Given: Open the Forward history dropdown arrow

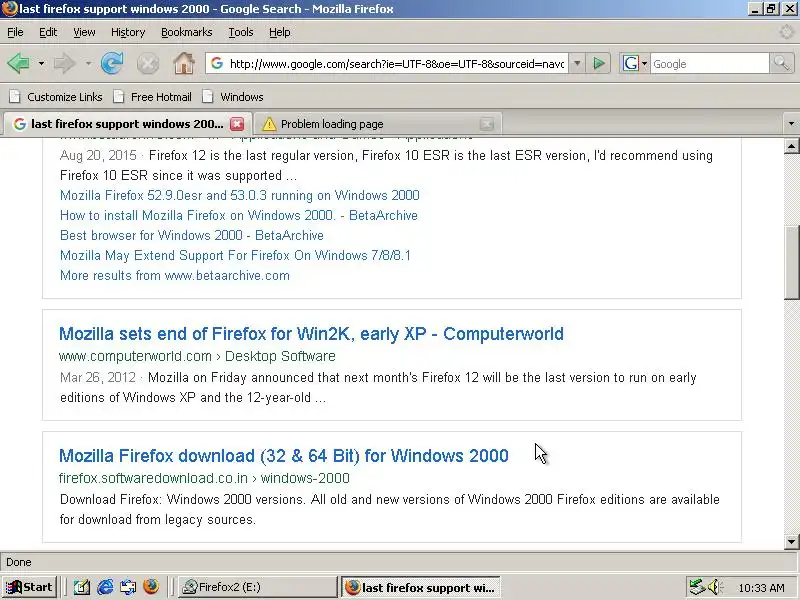Looking at the screenshot, I should pos(88,64).
